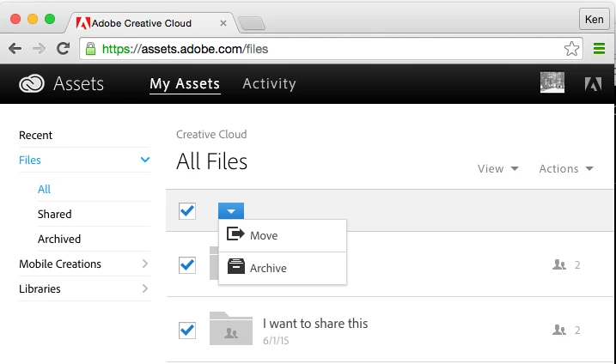Click the Assets title in header
Screen dimensions: 616x364
(78, 83)
